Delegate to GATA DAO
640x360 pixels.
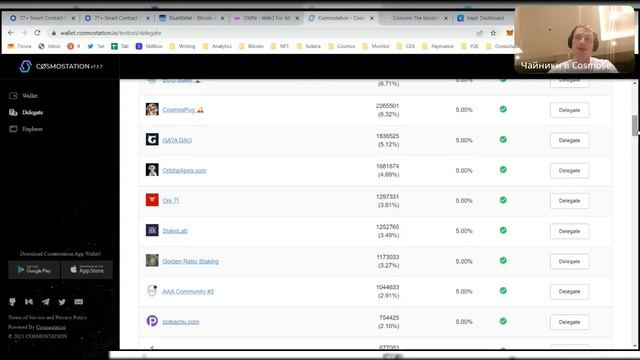(x=569, y=140)
